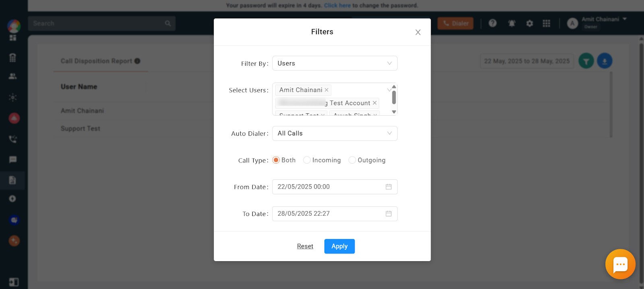Open the From Date calendar icon
This screenshot has width=644, height=289.
388,187
